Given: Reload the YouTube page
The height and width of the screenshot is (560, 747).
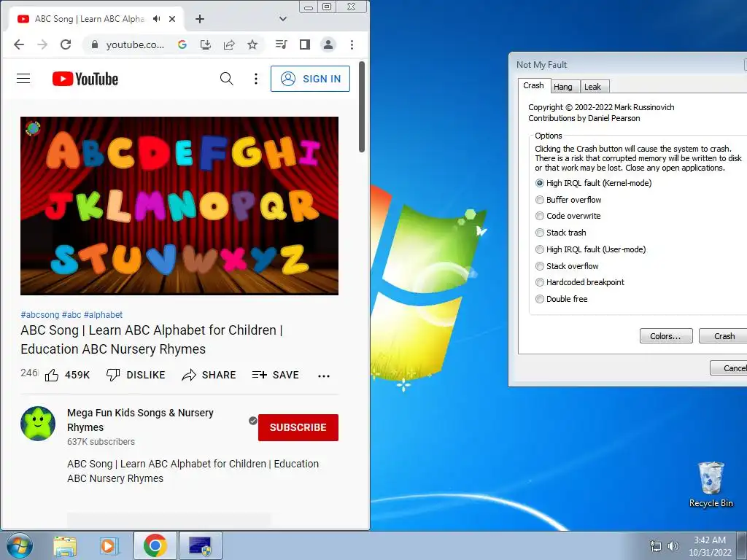Looking at the screenshot, I should click(66, 44).
